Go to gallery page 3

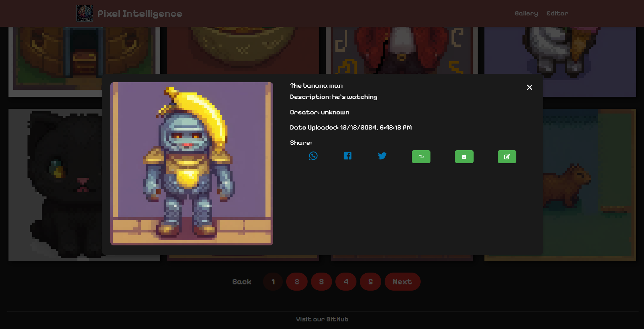[321, 282]
